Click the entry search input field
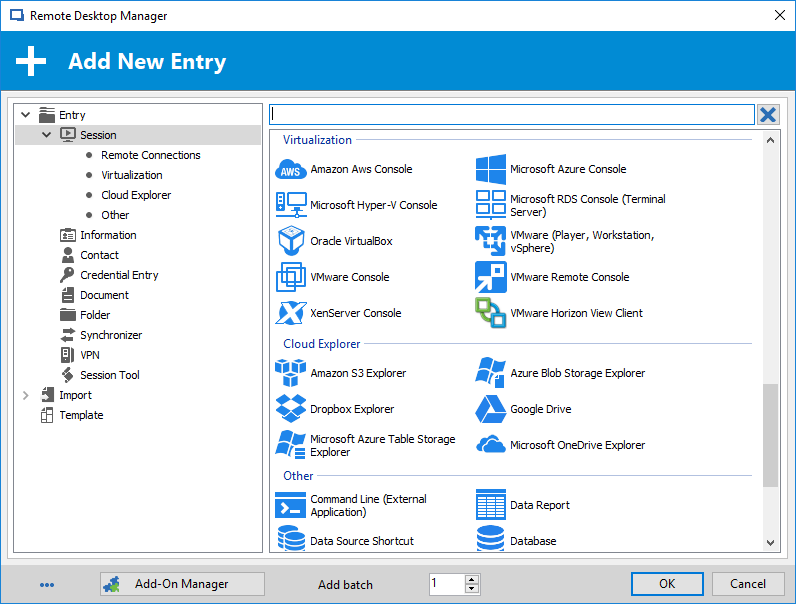Viewport: 796px width, 604px height. [512, 114]
